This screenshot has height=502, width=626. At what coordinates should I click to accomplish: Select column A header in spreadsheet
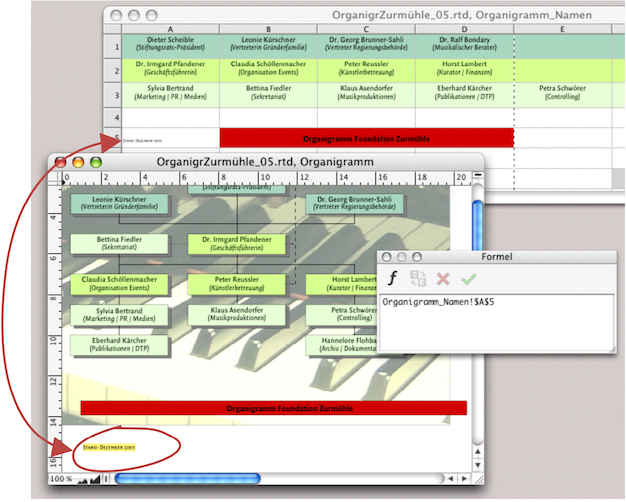tap(170, 29)
